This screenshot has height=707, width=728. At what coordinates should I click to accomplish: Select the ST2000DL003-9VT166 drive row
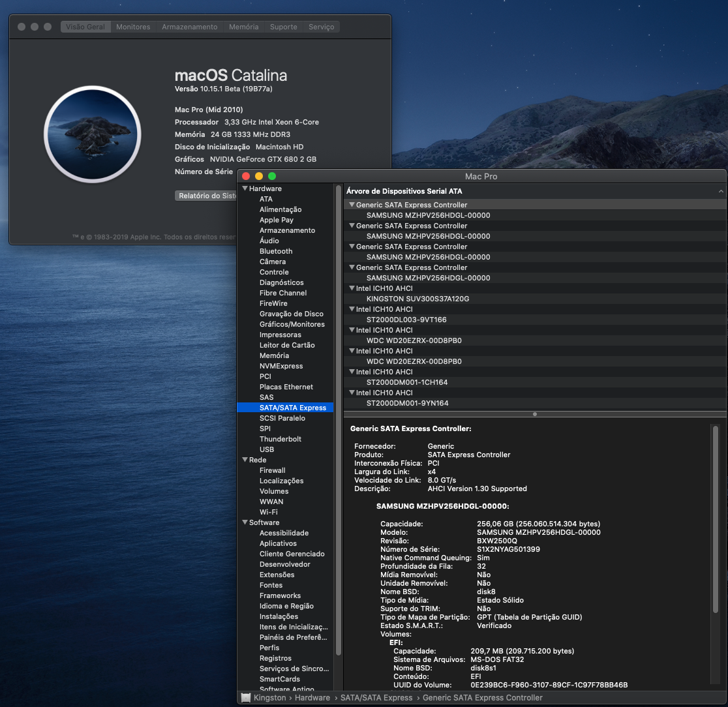click(535, 320)
